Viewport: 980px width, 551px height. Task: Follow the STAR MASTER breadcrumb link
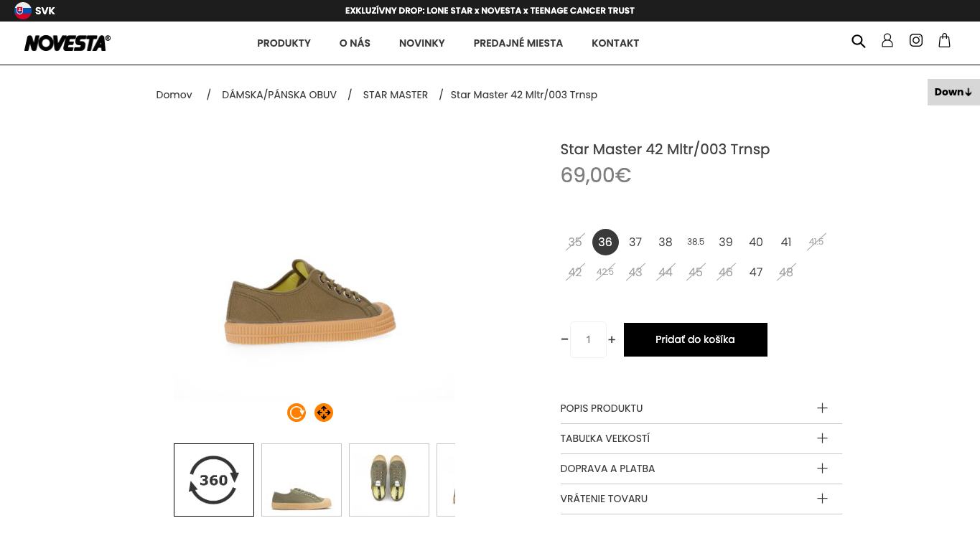click(396, 95)
